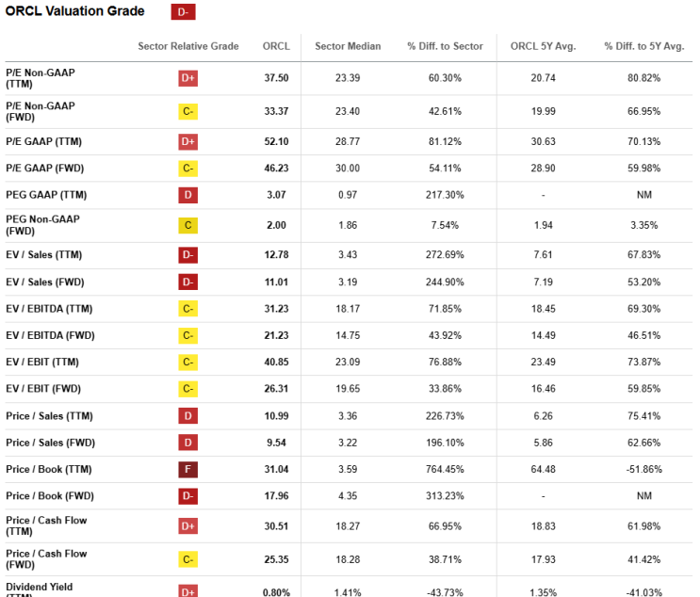Click the D- grade badge for EV / Sales (TTM)
This screenshot has height=597, width=700.
point(187,255)
